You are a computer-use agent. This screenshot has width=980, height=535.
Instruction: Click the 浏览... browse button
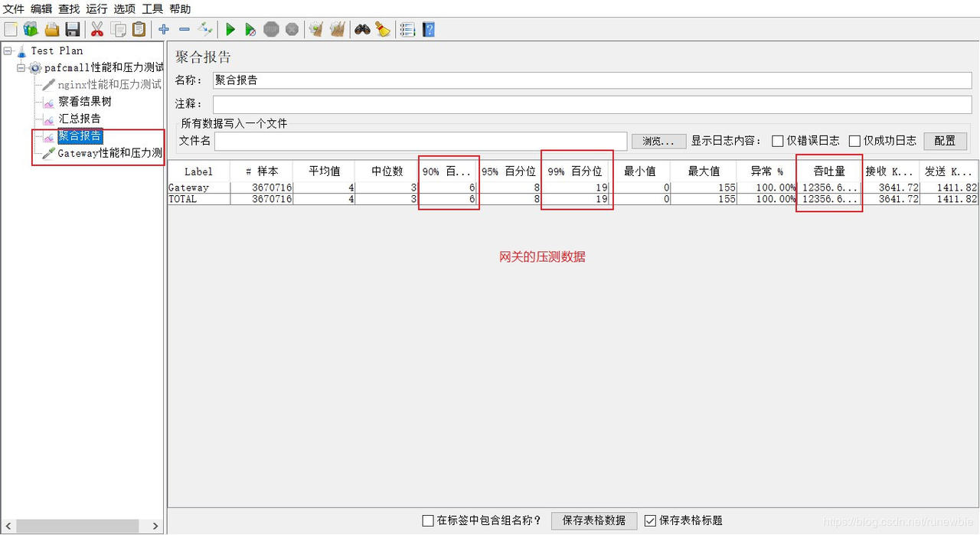(x=658, y=141)
